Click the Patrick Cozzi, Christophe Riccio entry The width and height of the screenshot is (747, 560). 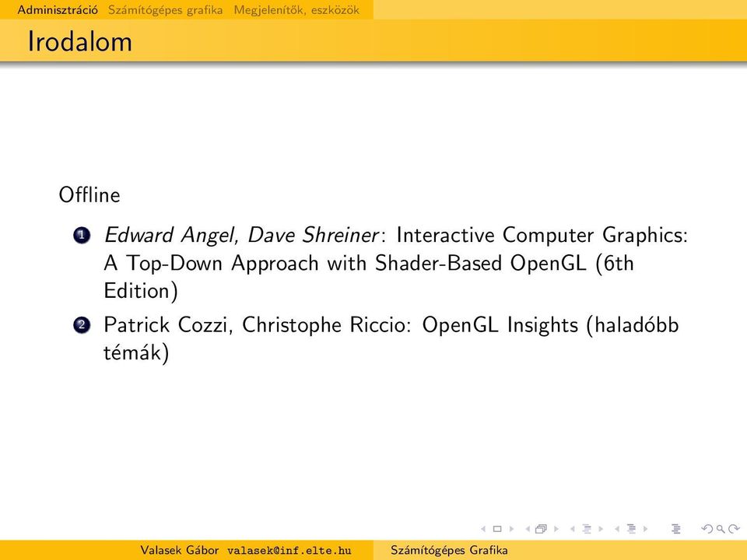391,338
